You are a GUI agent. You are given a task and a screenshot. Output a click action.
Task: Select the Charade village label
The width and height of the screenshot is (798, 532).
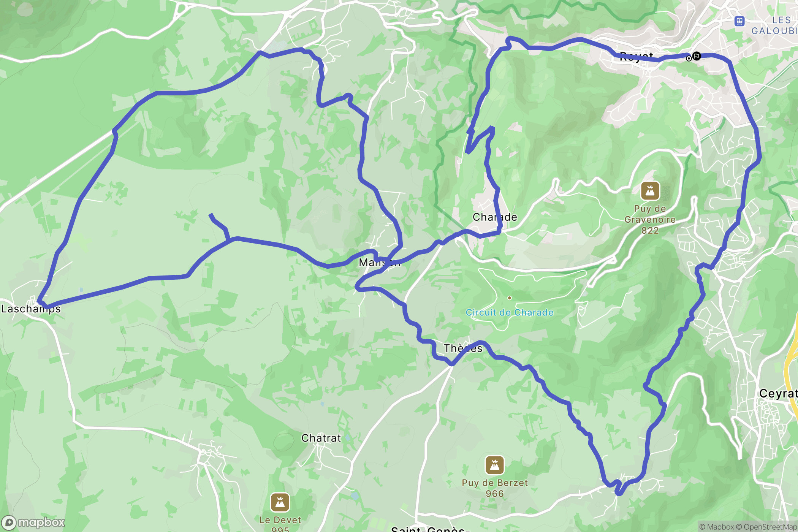pos(495,217)
